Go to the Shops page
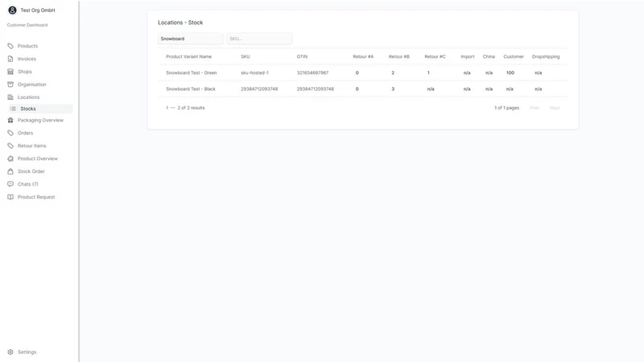 [25, 72]
